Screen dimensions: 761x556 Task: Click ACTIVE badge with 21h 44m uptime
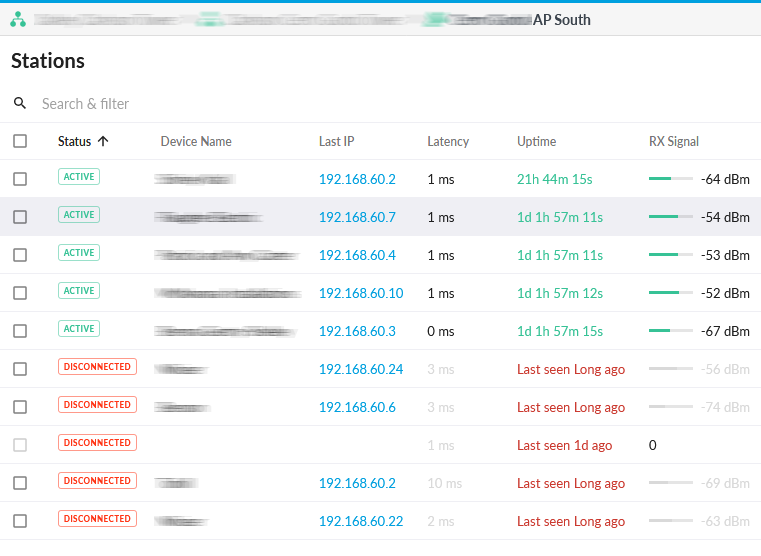(79, 177)
